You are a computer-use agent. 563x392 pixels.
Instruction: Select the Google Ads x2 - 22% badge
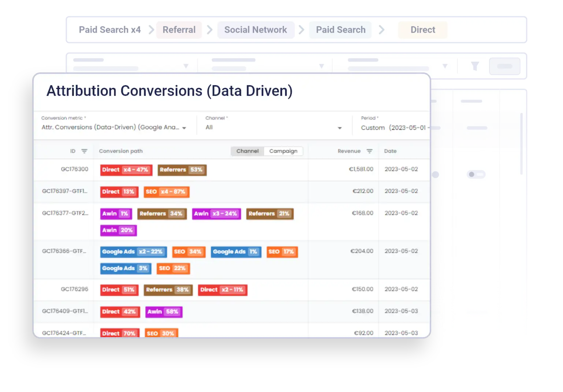[x=133, y=252]
